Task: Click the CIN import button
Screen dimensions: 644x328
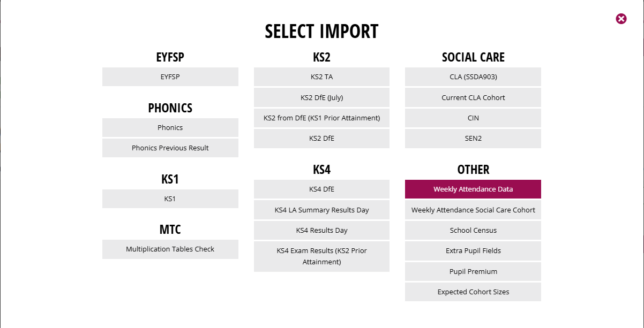Action: [x=473, y=118]
